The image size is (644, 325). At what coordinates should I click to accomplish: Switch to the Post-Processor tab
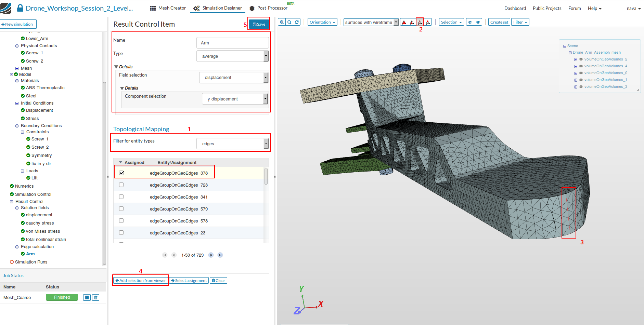pyautogui.click(x=268, y=8)
